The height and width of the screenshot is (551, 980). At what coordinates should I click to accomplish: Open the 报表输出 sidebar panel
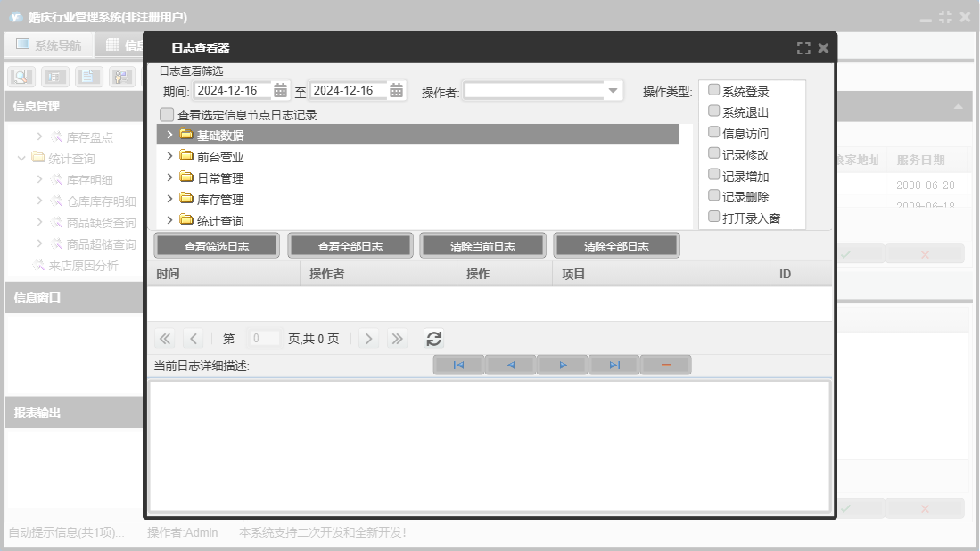pos(74,413)
